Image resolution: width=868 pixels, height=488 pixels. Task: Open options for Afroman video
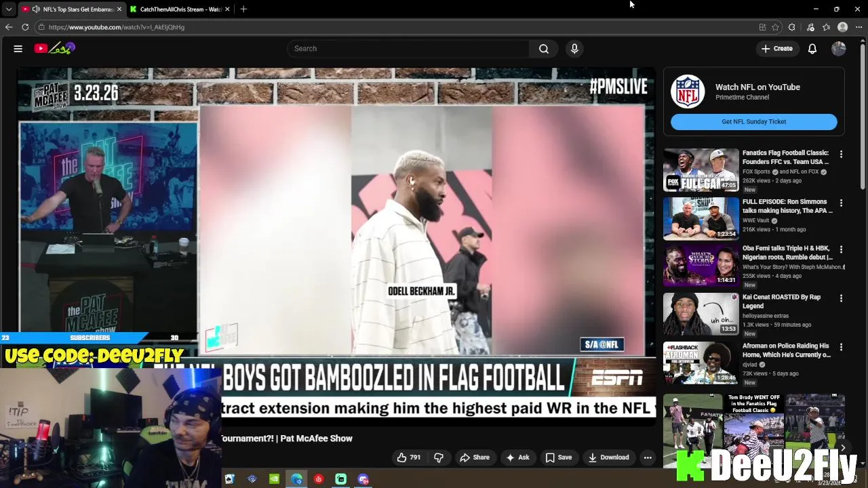[x=841, y=347]
